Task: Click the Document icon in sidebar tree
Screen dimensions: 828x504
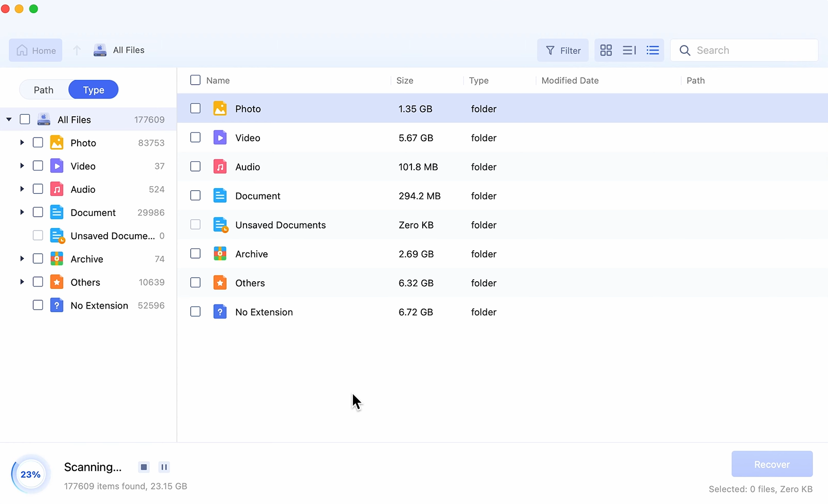Action: (x=57, y=212)
